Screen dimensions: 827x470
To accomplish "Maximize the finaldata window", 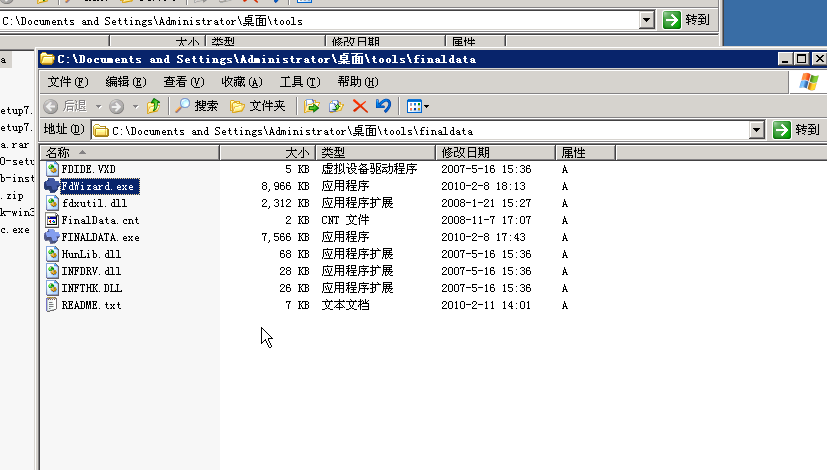I will click(802, 59).
